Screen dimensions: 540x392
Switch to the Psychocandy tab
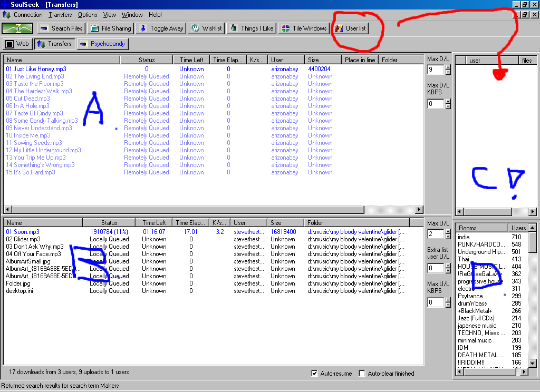[x=102, y=44]
